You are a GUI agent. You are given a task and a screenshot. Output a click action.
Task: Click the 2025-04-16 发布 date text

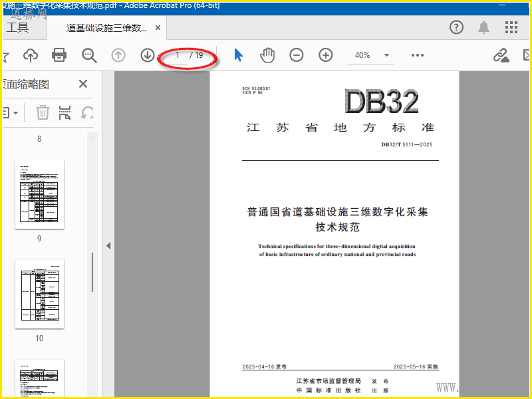click(x=265, y=366)
